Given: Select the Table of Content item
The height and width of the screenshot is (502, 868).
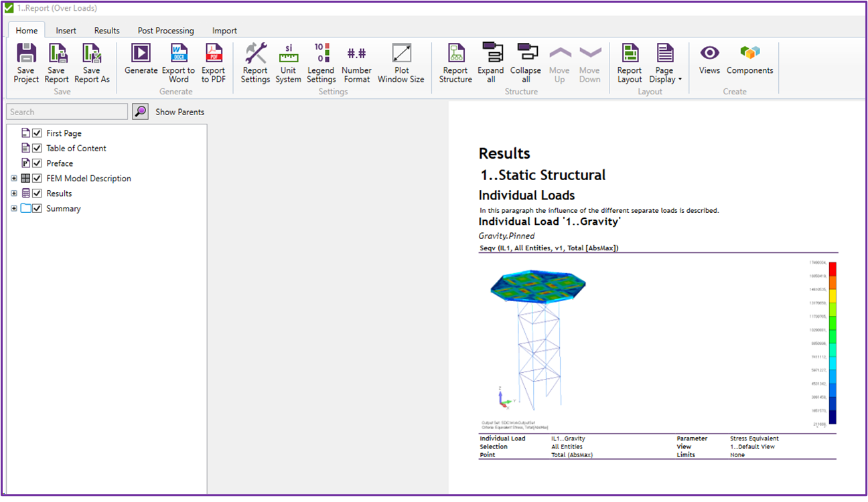Looking at the screenshot, I should [76, 148].
